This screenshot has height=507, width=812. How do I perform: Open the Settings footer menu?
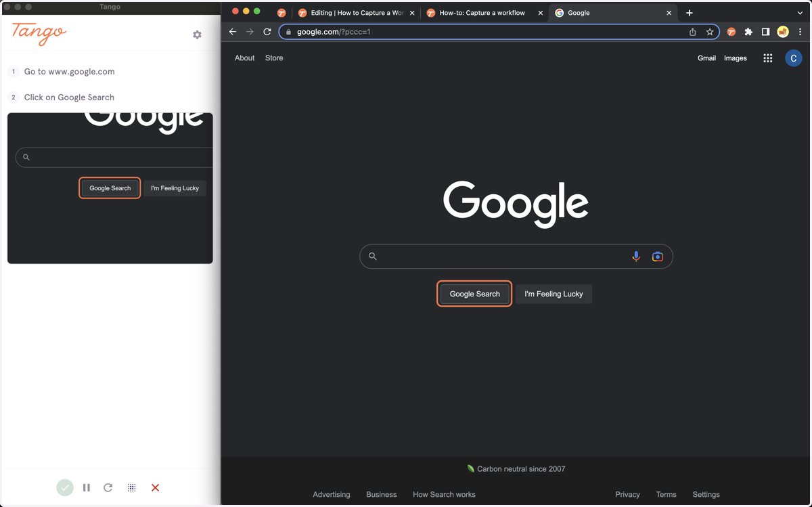pos(706,495)
